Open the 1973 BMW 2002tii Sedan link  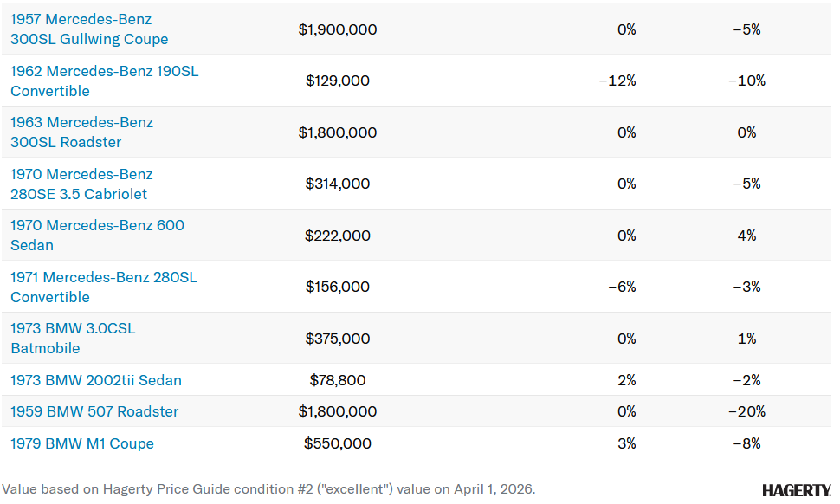tap(96, 380)
